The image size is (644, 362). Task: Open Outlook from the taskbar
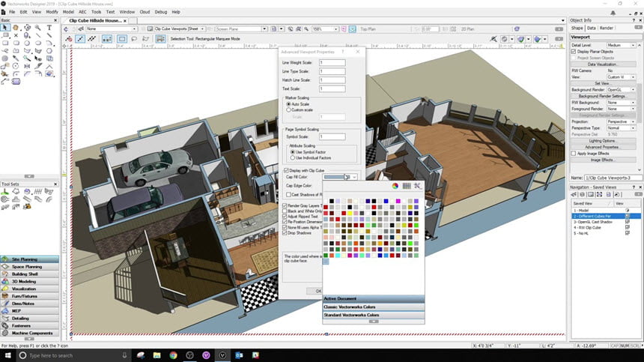(239, 355)
